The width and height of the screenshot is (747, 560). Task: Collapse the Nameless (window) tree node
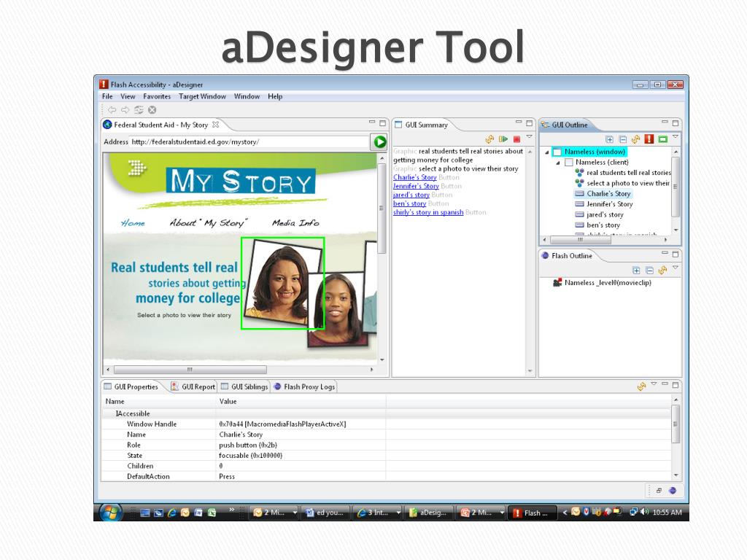[x=547, y=152]
